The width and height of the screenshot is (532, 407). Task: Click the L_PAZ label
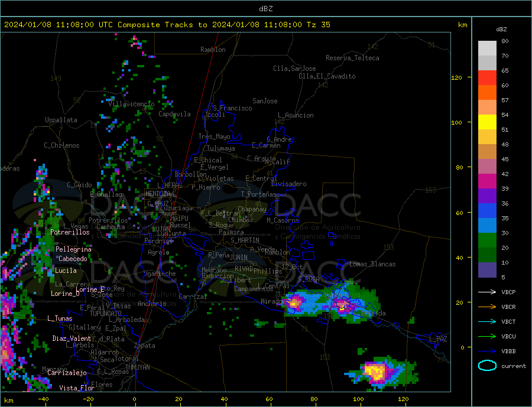[x=438, y=339]
